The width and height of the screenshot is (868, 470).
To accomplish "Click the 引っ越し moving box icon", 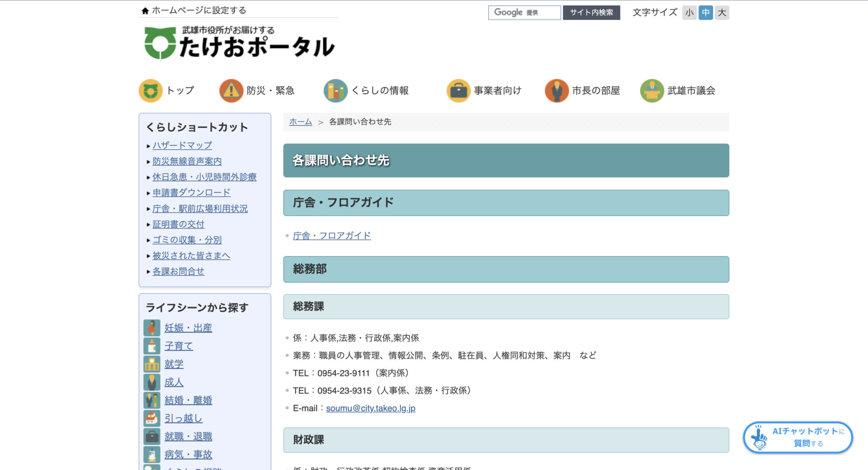I will [152, 418].
